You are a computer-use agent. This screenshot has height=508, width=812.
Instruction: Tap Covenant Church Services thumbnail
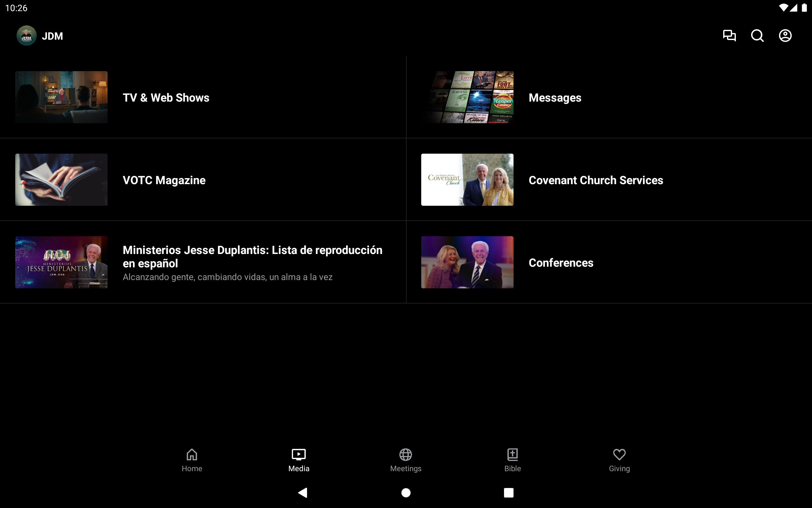click(468, 180)
